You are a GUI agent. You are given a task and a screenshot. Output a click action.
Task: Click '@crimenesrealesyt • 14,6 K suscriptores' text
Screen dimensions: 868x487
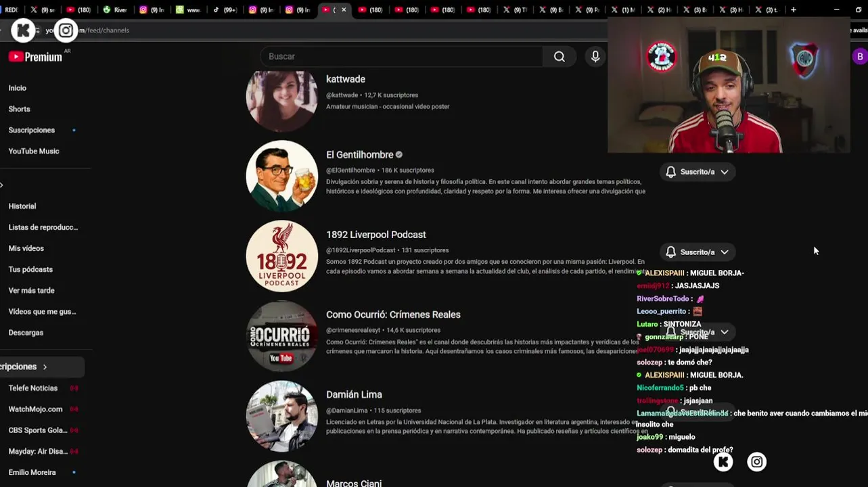click(x=383, y=330)
